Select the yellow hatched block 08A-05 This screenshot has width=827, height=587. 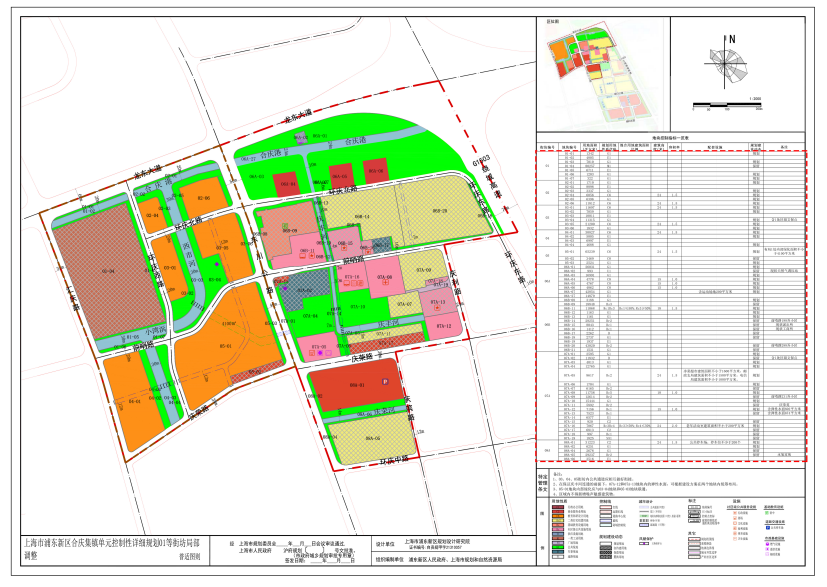pos(370,440)
